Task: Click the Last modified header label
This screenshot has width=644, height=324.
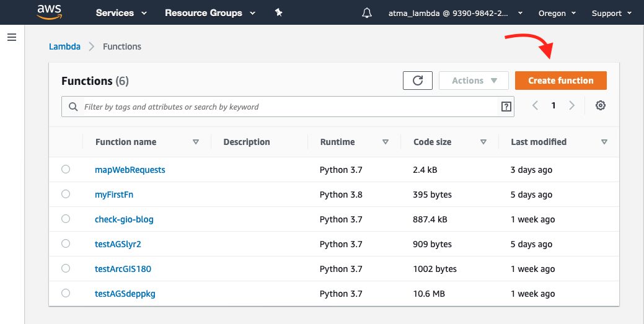Action: click(539, 142)
